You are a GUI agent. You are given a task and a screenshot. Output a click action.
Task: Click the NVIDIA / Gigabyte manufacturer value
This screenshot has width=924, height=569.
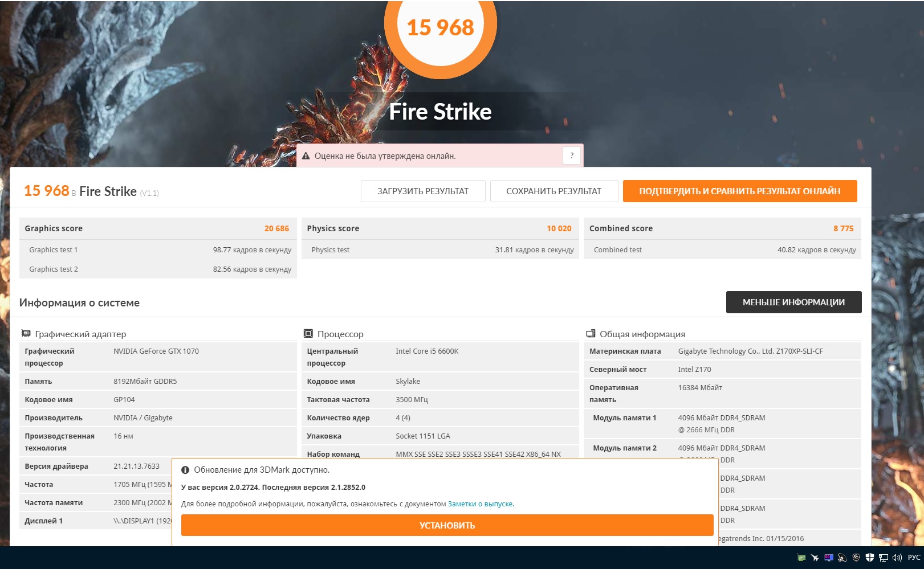coord(143,417)
